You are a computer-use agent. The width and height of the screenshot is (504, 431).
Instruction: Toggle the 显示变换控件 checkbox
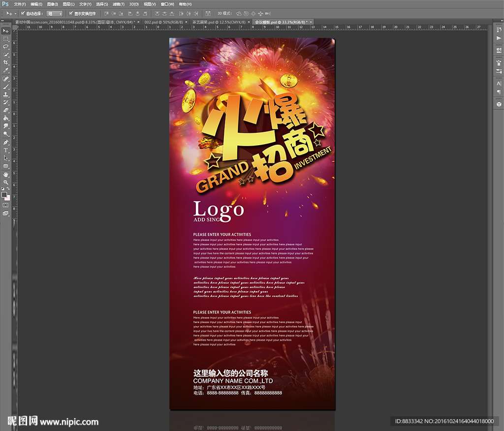pos(71,13)
